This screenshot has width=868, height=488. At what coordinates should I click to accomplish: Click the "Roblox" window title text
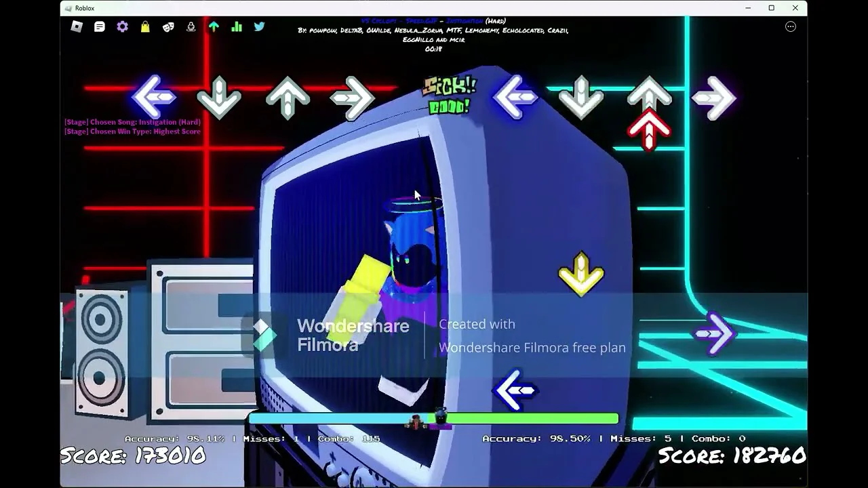85,8
